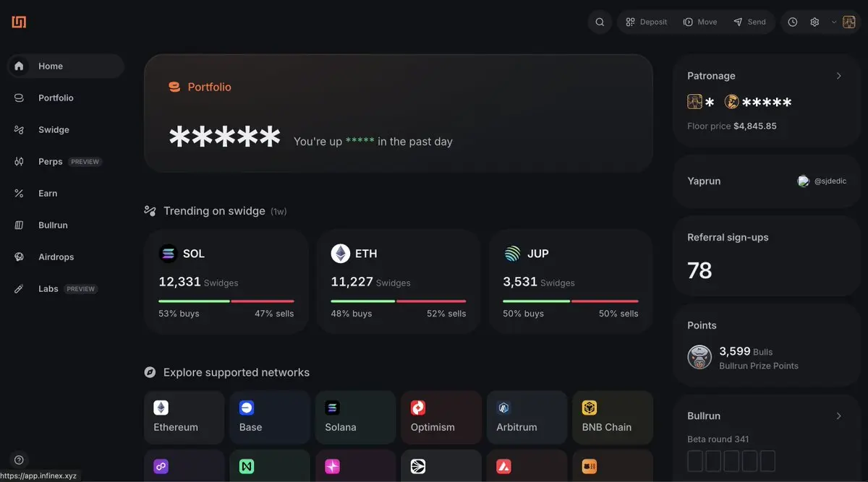
Task: Open the settings gear icon
Action: (814, 22)
